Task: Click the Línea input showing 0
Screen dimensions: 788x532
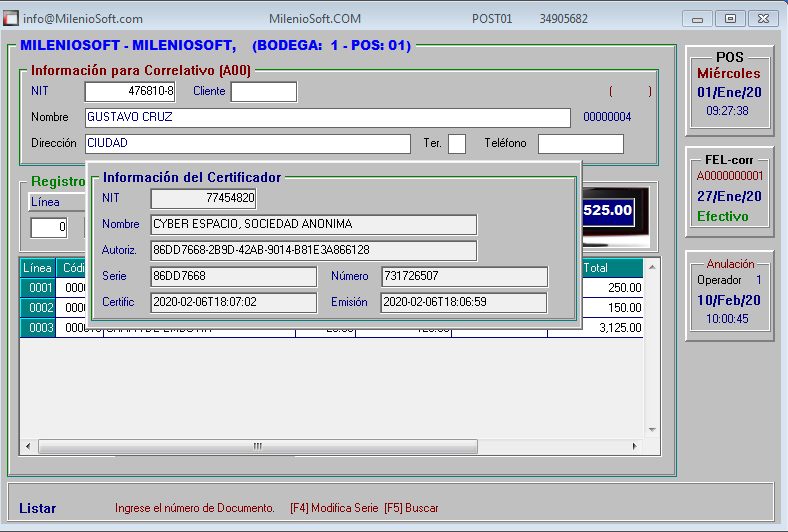Action: click(49, 228)
